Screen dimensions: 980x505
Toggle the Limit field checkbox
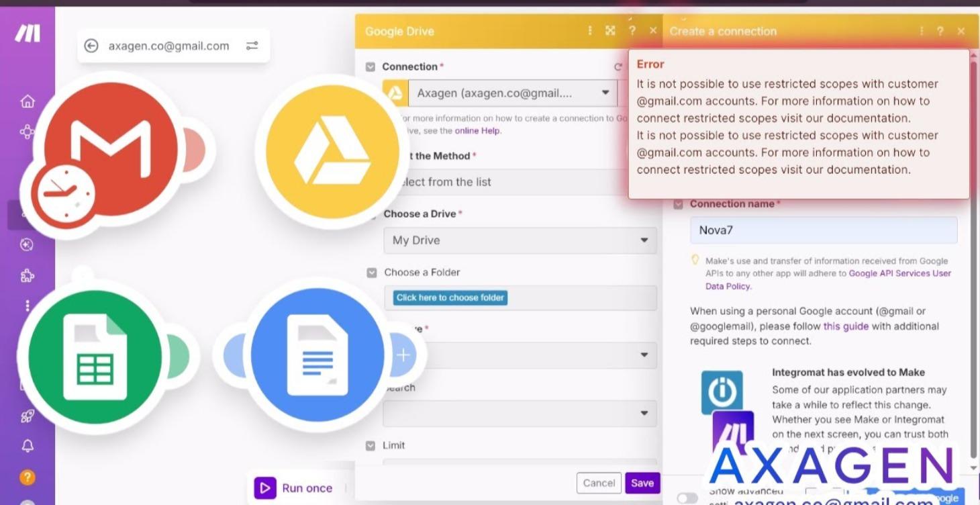[371, 446]
